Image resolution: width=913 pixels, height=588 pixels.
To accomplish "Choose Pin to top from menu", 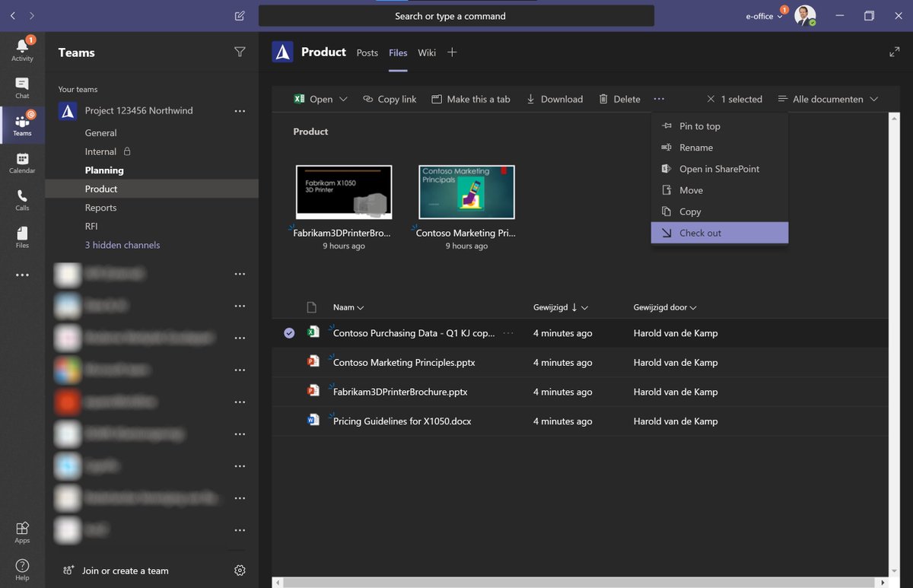I will (720, 126).
